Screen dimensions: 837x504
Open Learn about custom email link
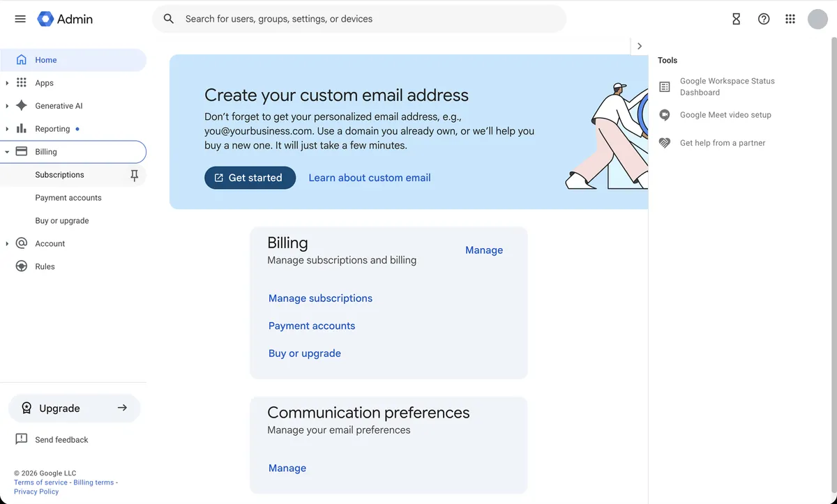pos(370,178)
